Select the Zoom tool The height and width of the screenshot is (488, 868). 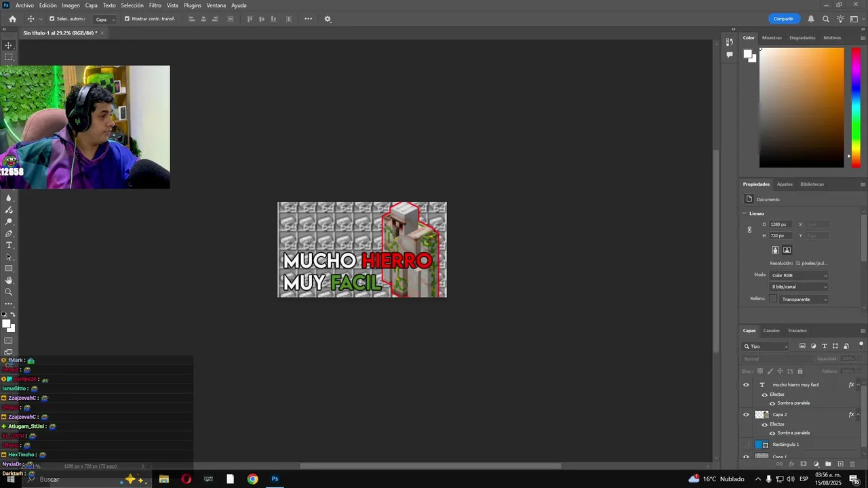(9, 292)
